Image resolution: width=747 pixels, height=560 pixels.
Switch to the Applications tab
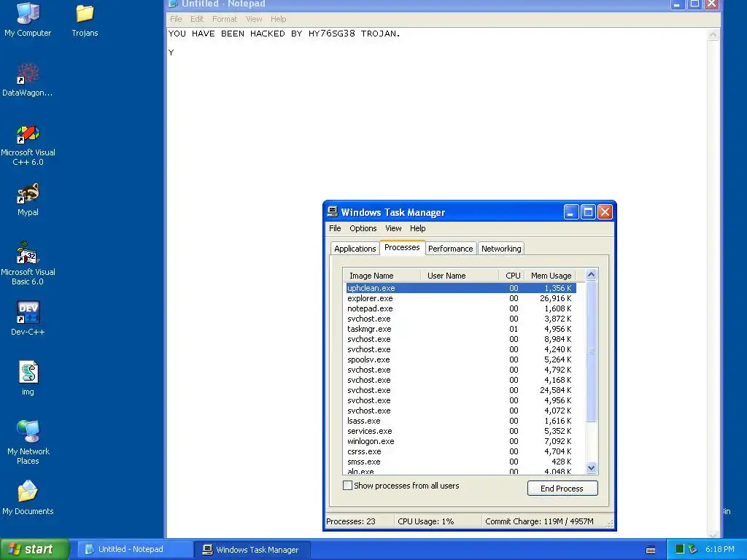pyautogui.click(x=355, y=249)
